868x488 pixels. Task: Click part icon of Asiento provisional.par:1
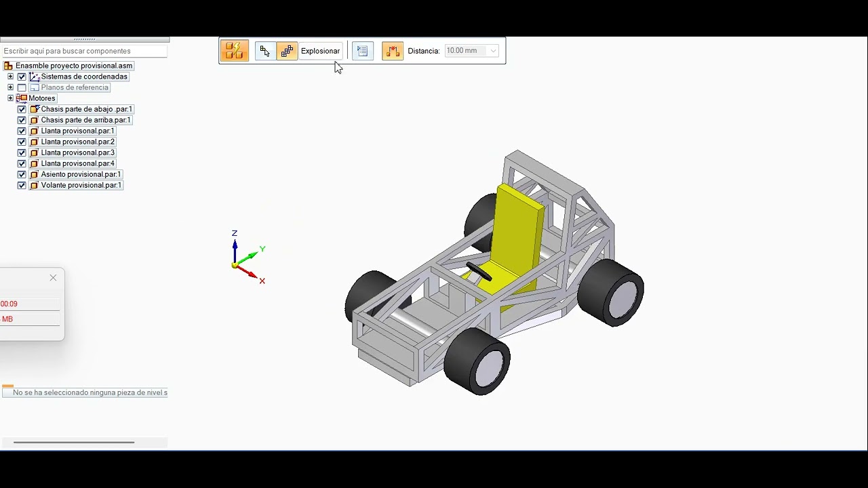point(35,174)
